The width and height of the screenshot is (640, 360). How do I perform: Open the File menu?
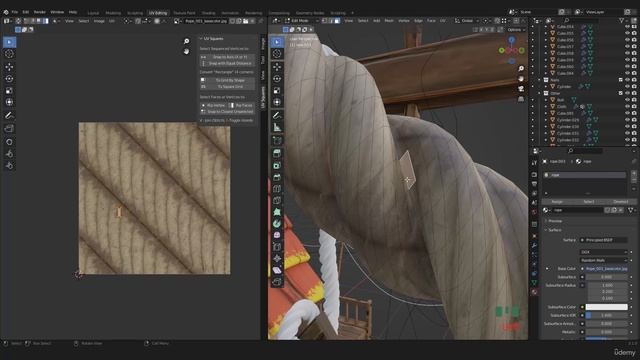pos(15,12)
